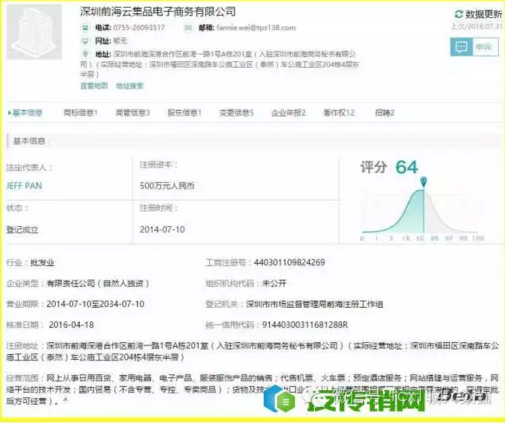The height and width of the screenshot is (423, 505).
Task: Click the industry value 批发业
Action: (42, 263)
